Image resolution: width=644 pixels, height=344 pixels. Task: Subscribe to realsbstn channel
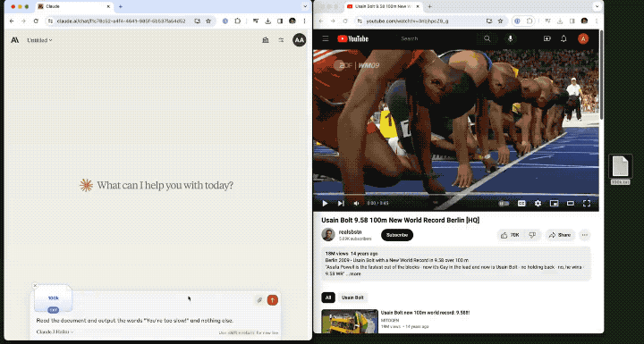pyautogui.click(x=397, y=235)
